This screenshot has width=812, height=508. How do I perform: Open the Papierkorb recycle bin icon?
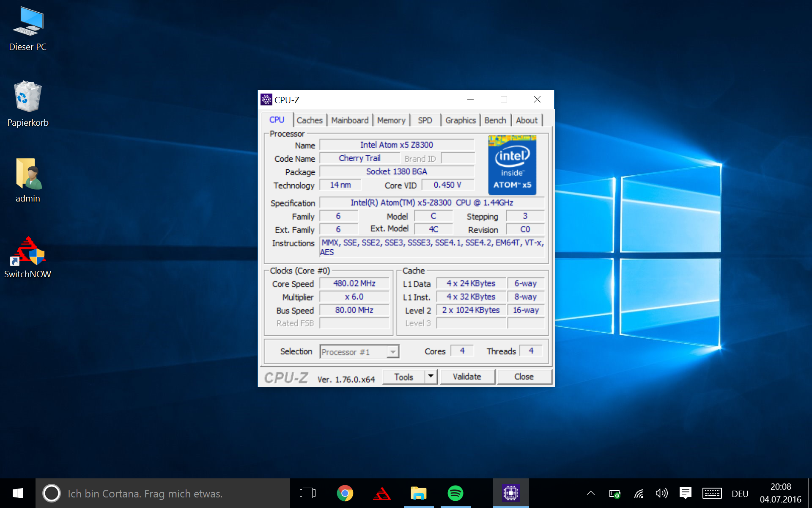coord(28,104)
